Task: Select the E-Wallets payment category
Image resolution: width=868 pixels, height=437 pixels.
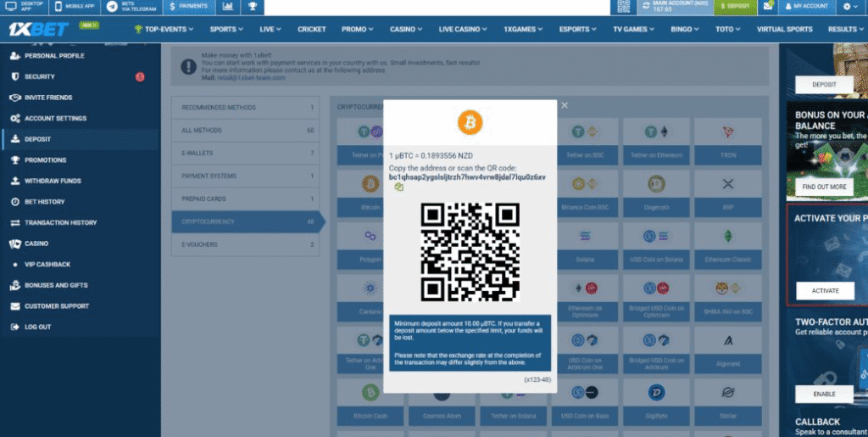Action: (242, 153)
